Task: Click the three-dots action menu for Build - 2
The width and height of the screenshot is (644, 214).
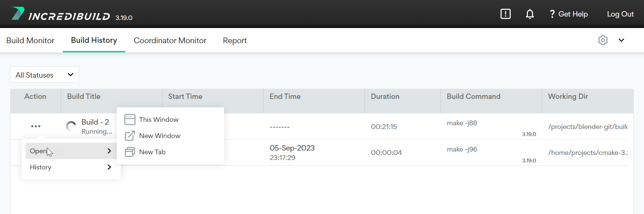Action: pos(35,126)
